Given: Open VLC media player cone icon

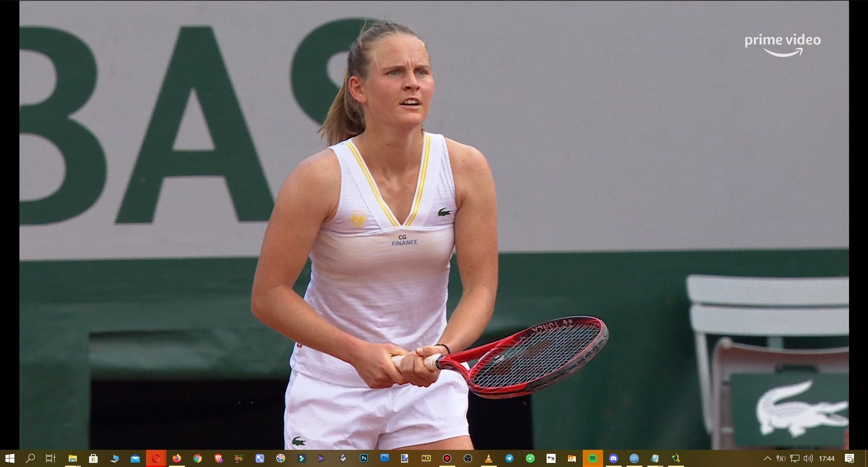Looking at the screenshot, I should (488, 458).
